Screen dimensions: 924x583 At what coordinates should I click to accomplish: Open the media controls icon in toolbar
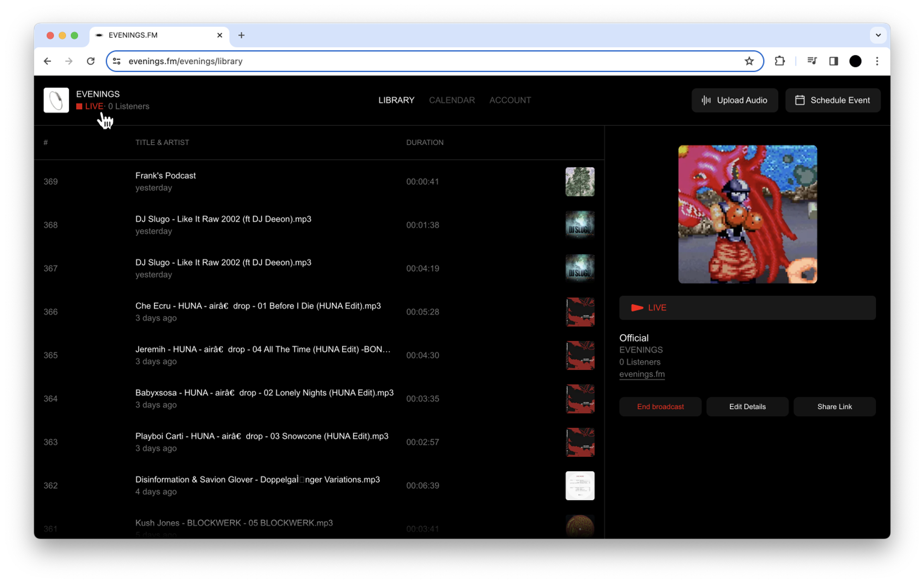tap(812, 61)
